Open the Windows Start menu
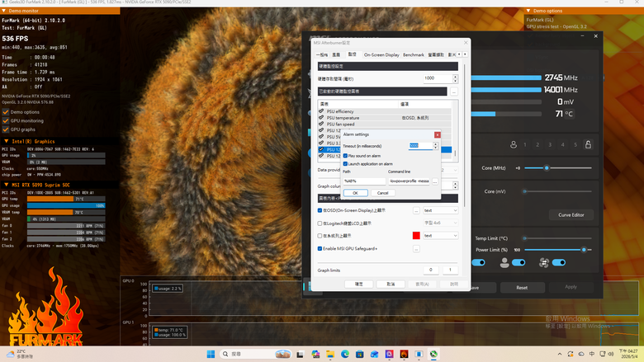Viewport: 644px width, 362px height. [211, 355]
